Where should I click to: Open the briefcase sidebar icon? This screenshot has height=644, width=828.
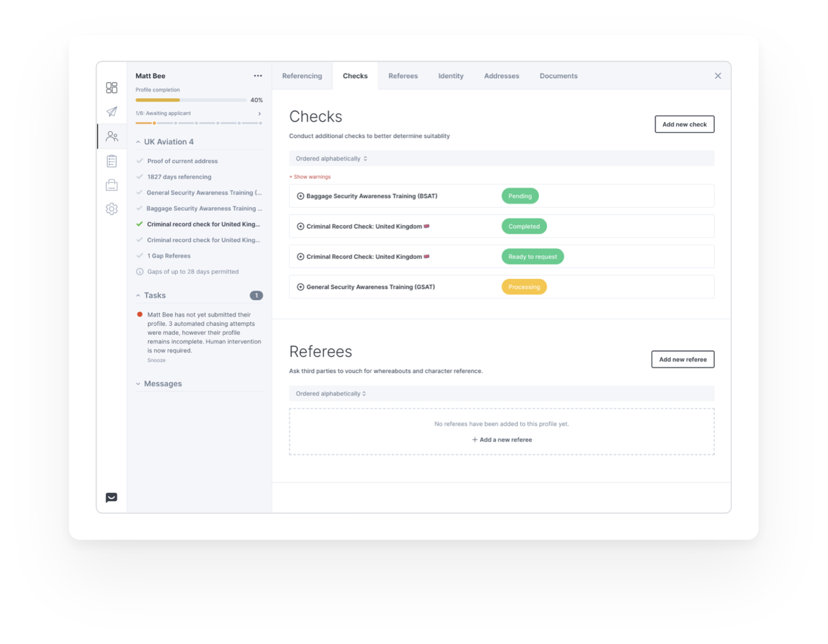click(x=112, y=185)
